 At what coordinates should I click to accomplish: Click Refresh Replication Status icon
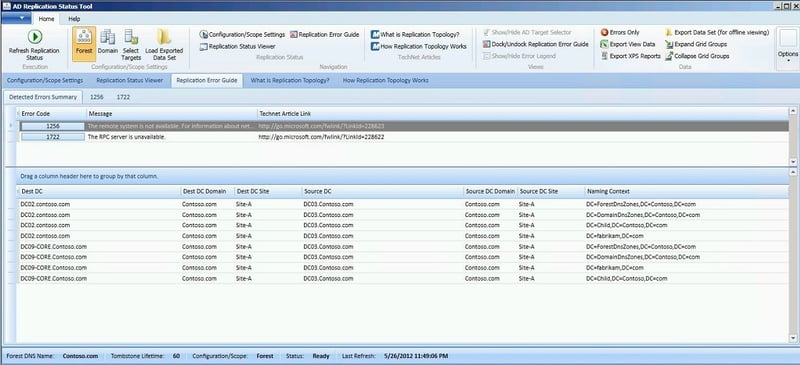click(x=35, y=37)
